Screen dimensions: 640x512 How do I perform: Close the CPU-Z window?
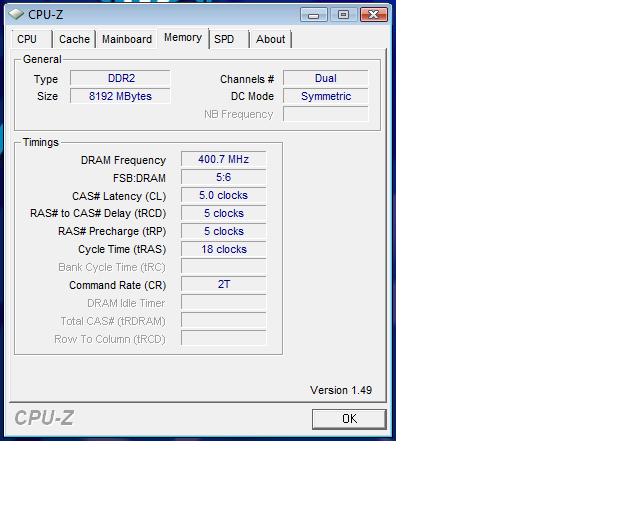[373, 15]
